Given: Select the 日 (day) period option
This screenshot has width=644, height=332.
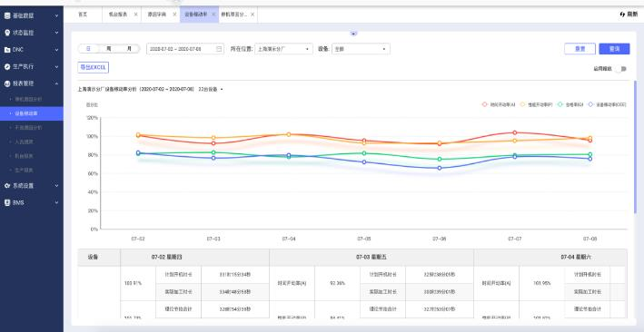Looking at the screenshot, I should tap(88, 48).
